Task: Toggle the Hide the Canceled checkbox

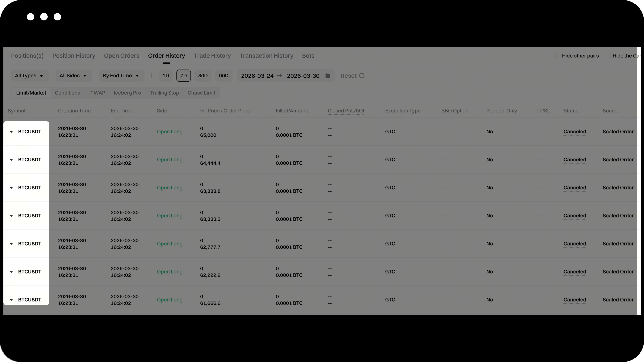Action: pyautogui.click(x=608, y=55)
